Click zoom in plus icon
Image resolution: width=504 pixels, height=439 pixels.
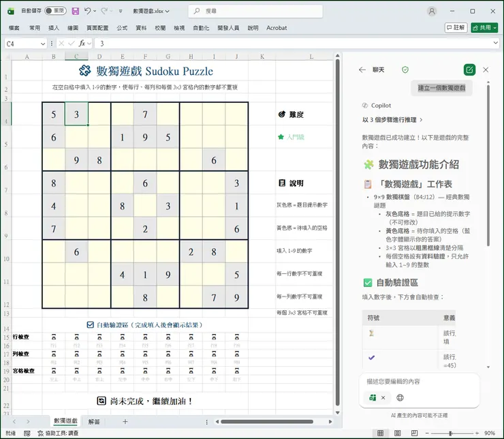tap(477, 434)
